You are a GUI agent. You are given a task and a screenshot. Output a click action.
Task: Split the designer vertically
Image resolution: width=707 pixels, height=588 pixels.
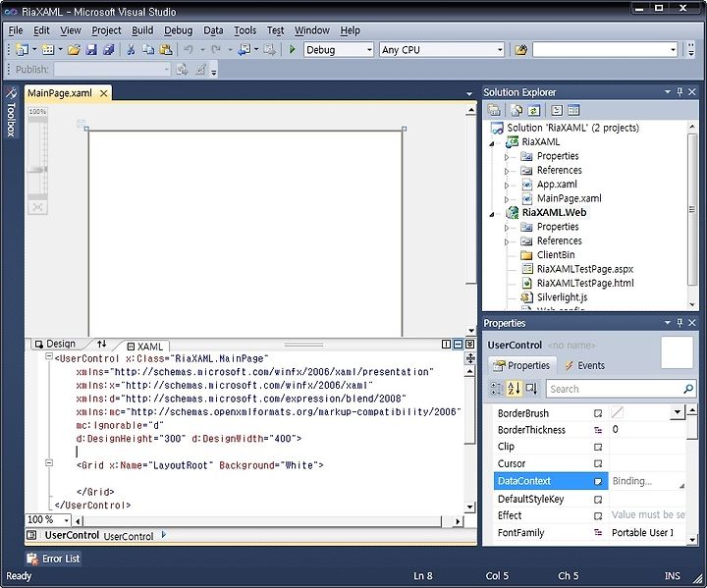447,344
